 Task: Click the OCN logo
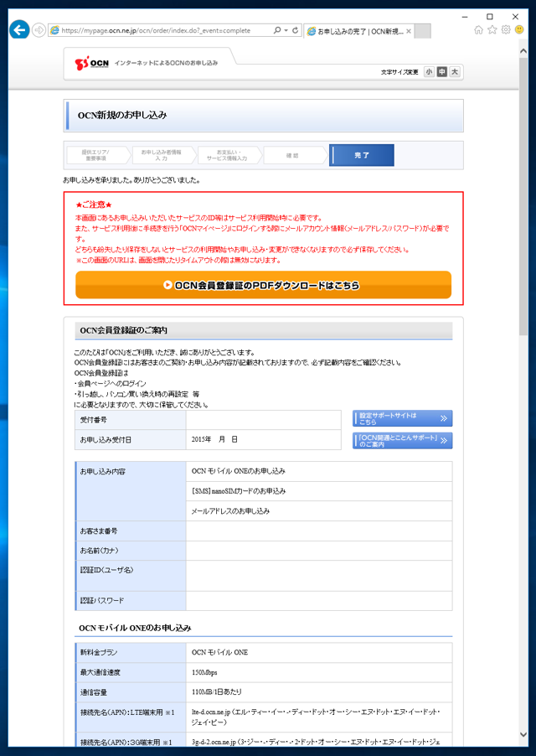pyautogui.click(x=91, y=63)
